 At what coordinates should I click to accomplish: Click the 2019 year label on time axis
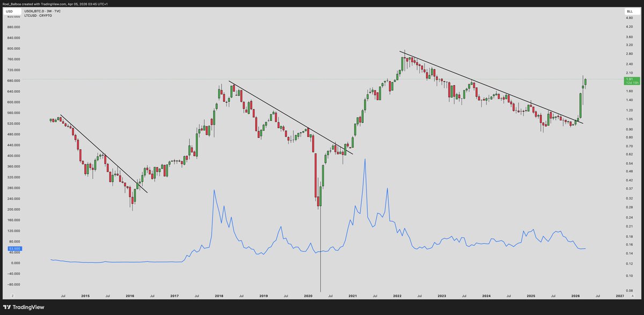coord(264,296)
